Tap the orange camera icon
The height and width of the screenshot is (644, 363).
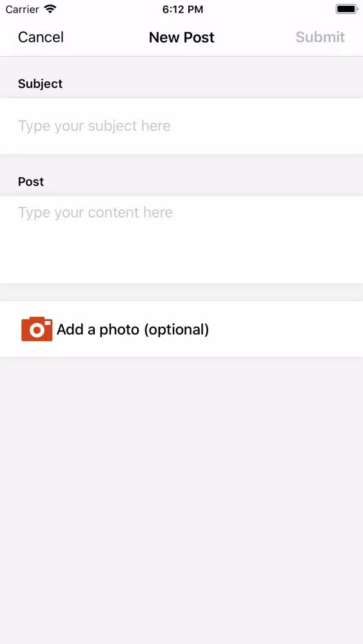point(37,329)
